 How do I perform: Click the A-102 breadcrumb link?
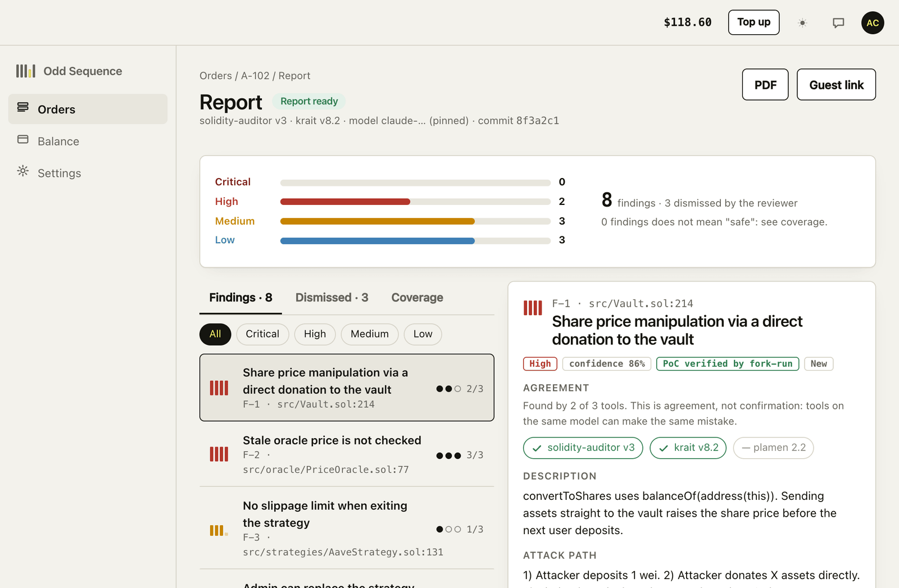coord(255,76)
